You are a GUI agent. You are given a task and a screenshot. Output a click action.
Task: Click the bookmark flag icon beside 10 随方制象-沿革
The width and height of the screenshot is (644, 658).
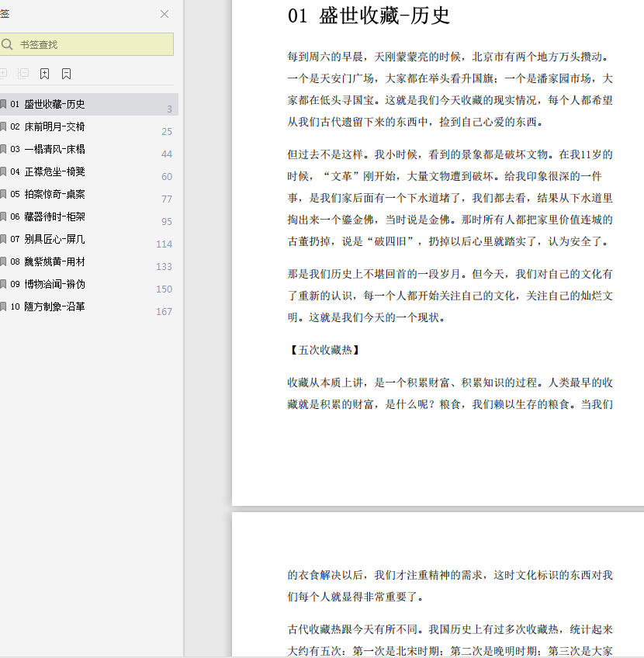click(4, 307)
